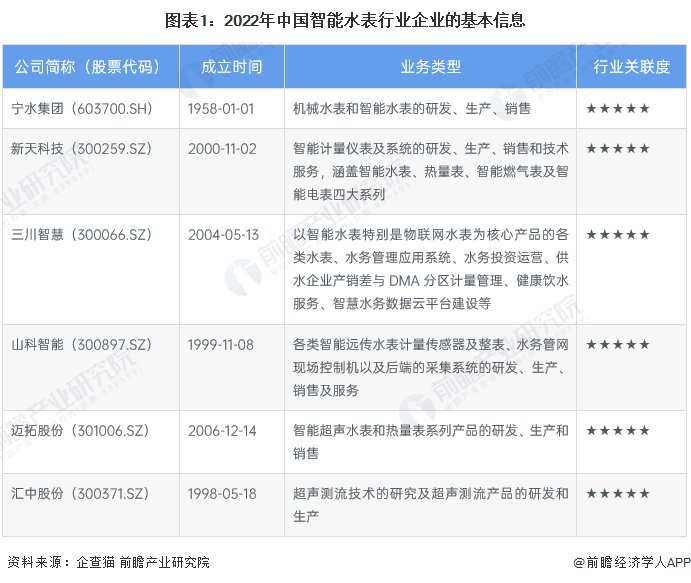This screenshot has width=691, height=583.
Task: Click the five-star rating for 宁水集团
Action: point(618,108)
